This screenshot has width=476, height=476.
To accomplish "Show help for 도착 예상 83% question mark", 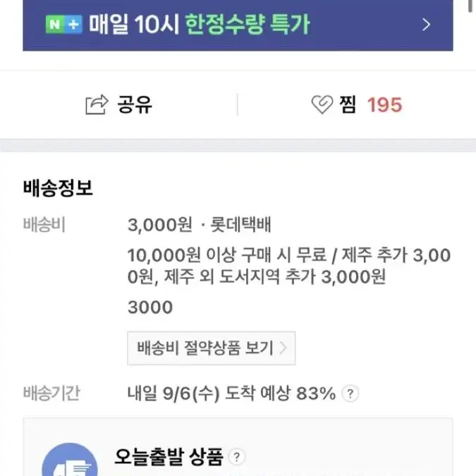I will pos(350,393).
